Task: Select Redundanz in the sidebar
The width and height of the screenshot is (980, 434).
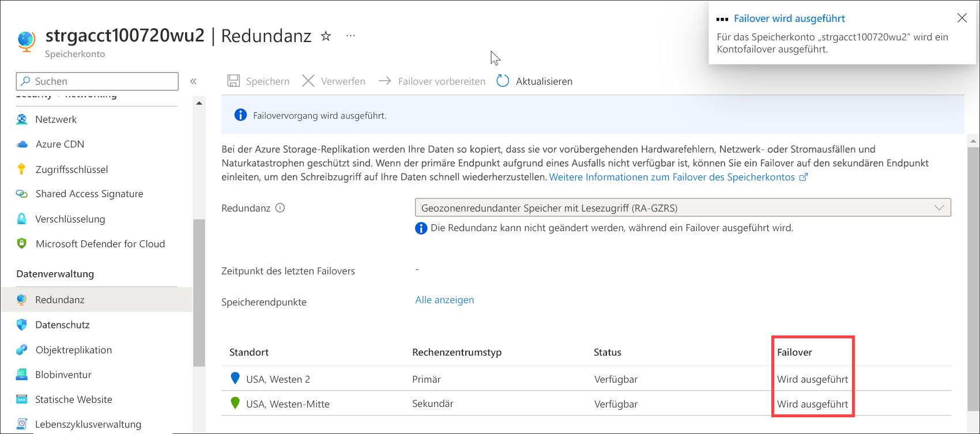Action: point(97,300)
